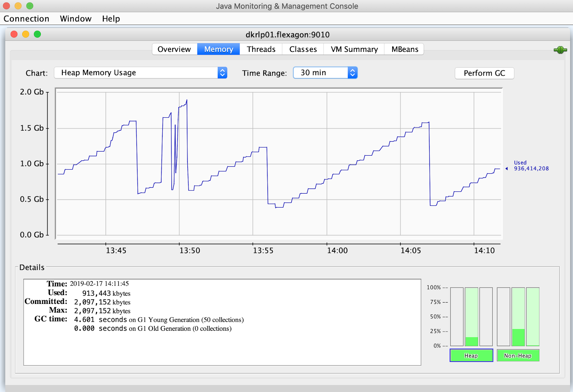Select the second heap memory pool bar
This screenshot has width=573, height=392.
point(471,316)
